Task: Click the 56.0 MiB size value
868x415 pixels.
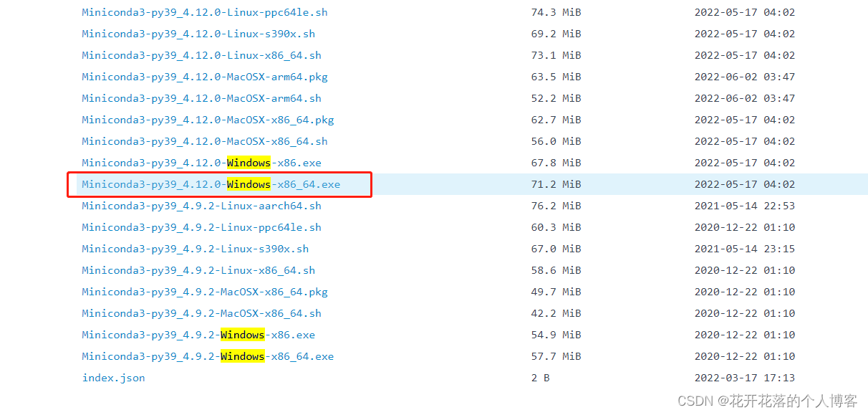Action: point(556,141)
